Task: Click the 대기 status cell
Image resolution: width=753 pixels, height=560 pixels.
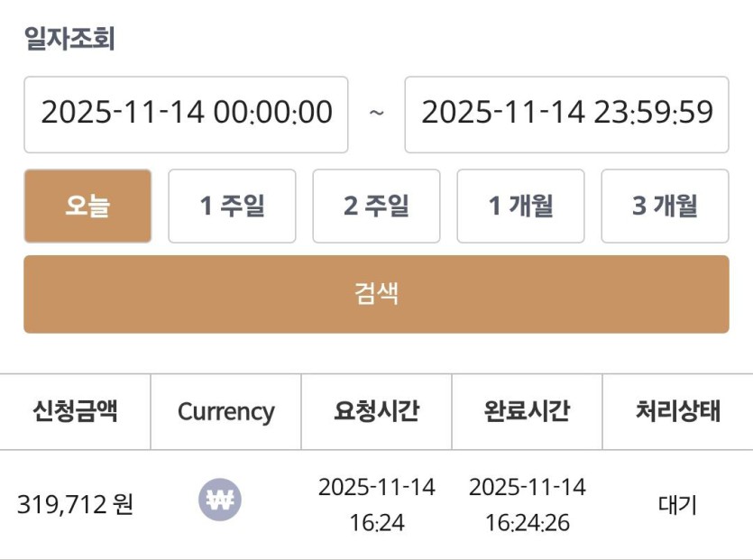Action: click(677, 504)
